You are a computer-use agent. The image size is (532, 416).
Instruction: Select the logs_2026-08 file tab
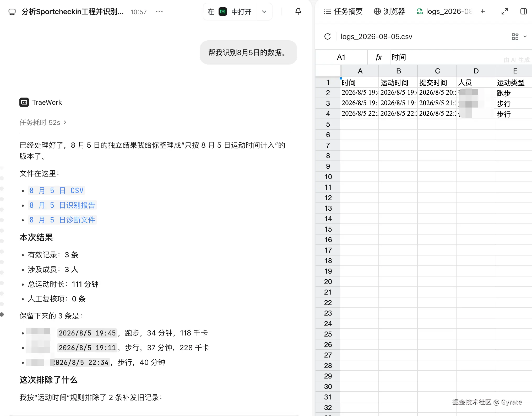(444, 12)
